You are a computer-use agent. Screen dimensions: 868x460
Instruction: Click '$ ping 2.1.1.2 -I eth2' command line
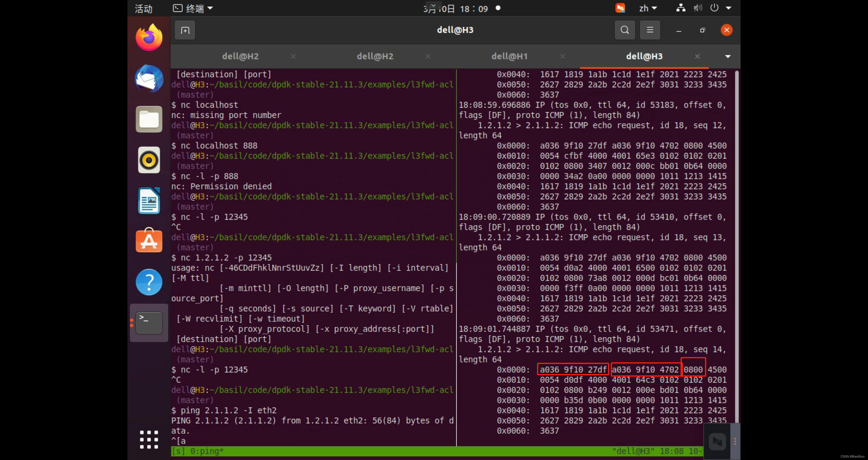click(224, 410)
